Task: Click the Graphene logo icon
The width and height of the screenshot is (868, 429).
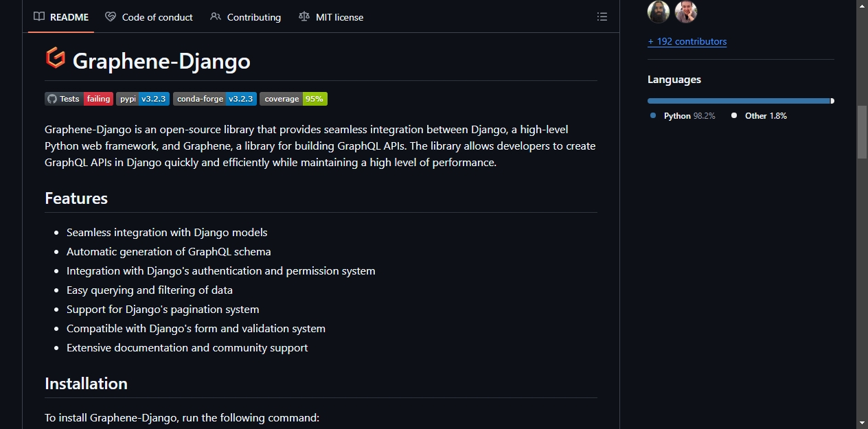Action: 56,58
